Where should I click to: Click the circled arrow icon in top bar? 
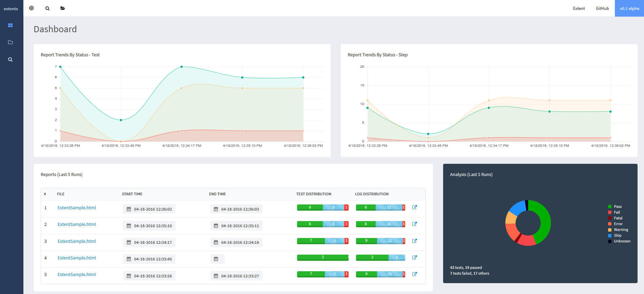[32, 8]
